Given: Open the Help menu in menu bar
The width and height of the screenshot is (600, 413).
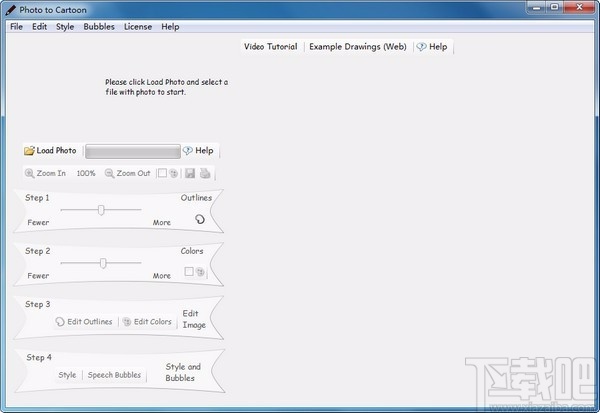Looking at the screenshot, I should (x=170, y=27).
